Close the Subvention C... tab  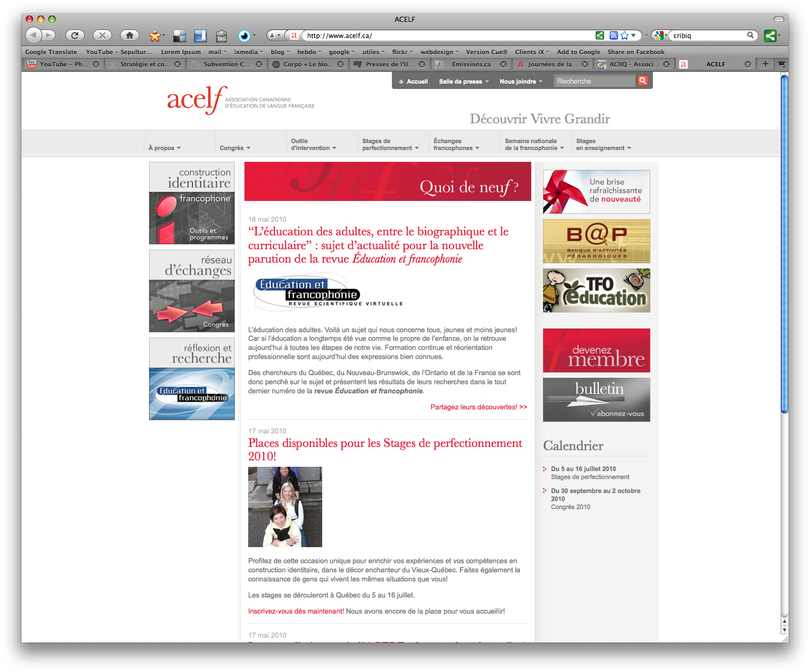coord(259,64)
